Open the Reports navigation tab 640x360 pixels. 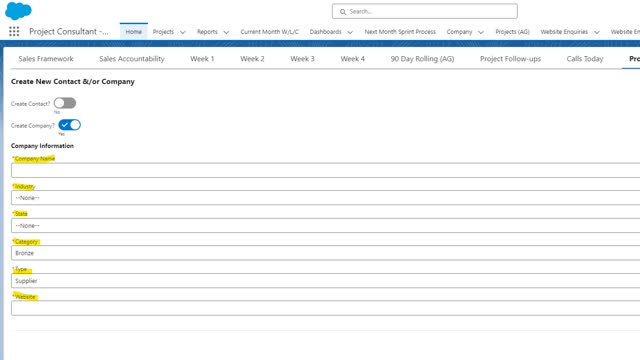pos(207,31)
